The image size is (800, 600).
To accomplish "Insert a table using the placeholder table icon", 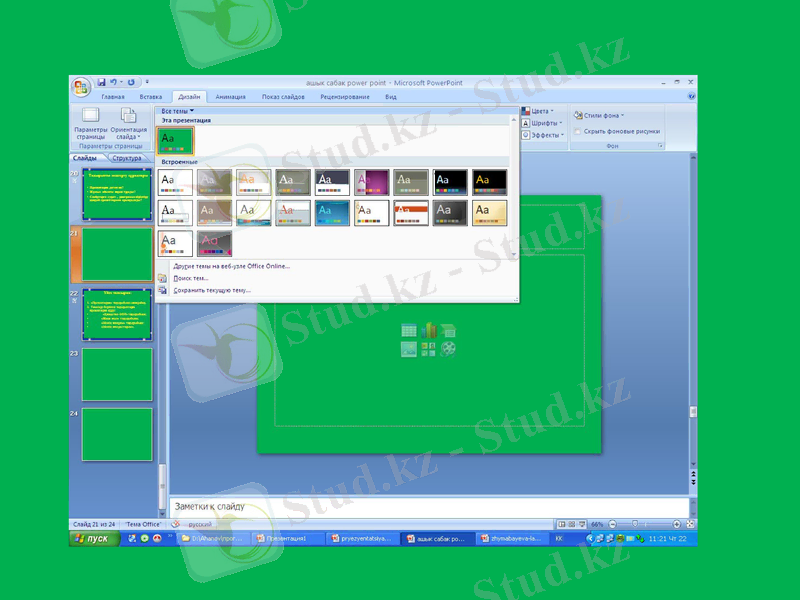I will click(409, 330).
